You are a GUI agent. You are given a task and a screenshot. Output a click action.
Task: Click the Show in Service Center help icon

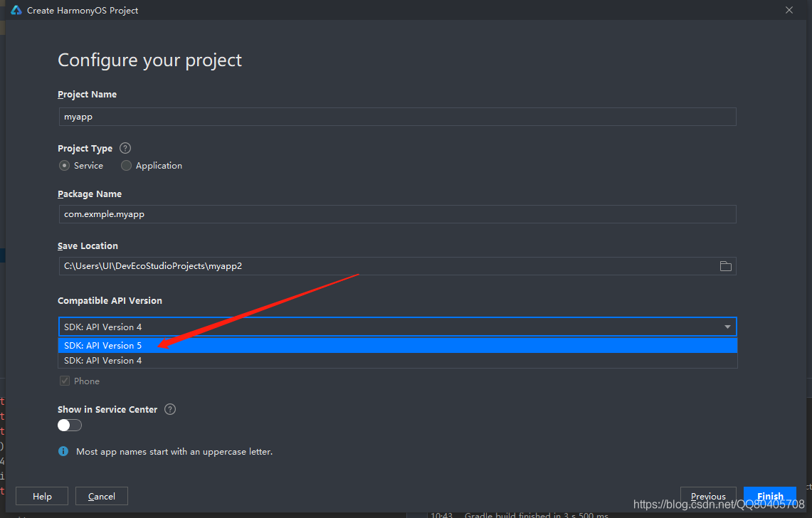tap(170, 409)
